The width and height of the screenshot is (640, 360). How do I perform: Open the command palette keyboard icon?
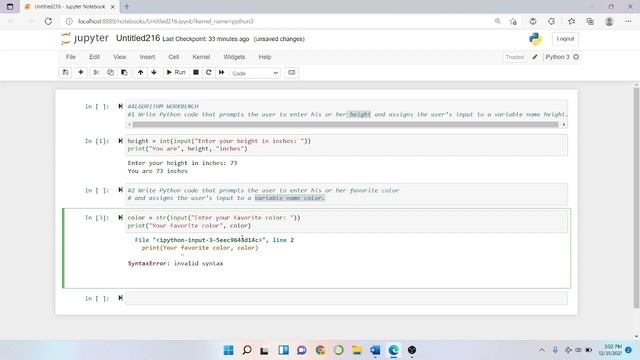click(x=291, y=73)
